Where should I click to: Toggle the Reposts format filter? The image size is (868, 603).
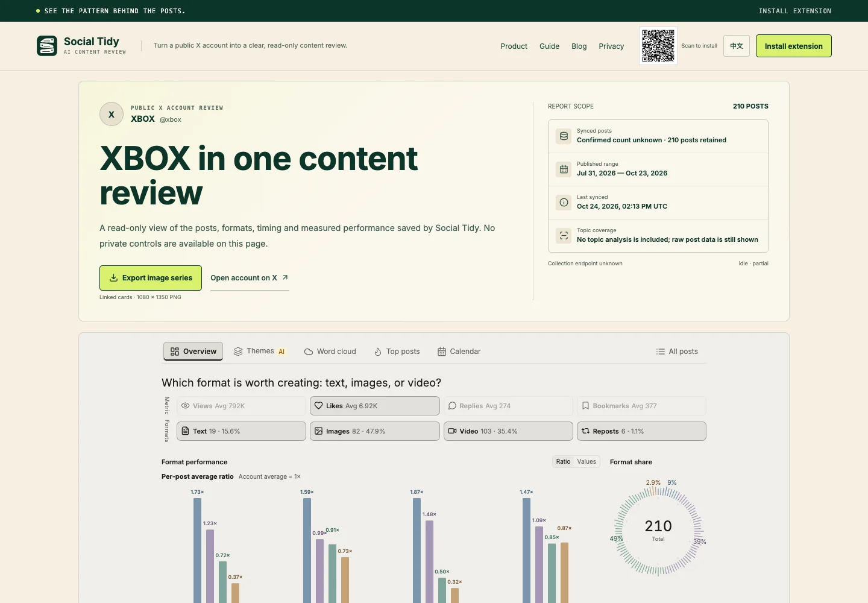641,431
